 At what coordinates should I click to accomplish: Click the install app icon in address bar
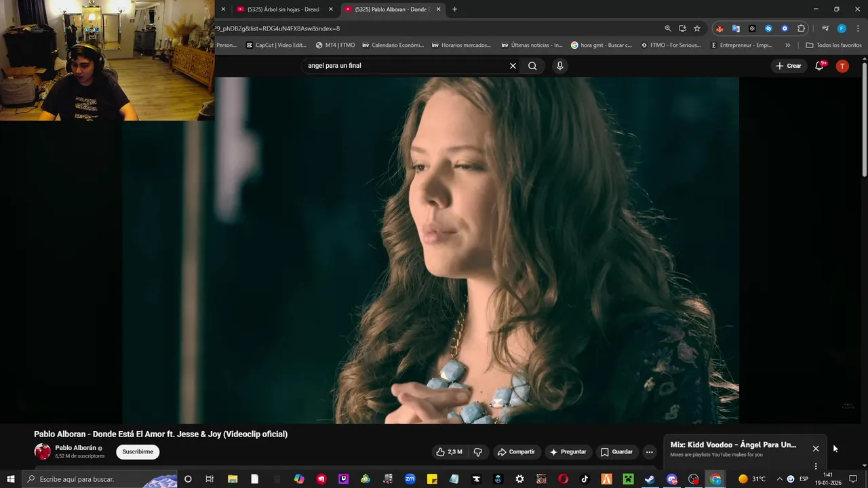point(682,28)
